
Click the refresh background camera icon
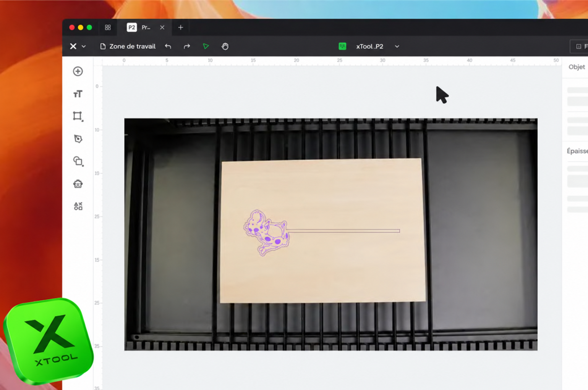225,46
